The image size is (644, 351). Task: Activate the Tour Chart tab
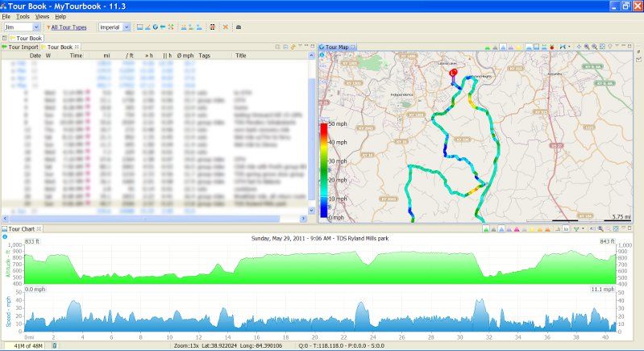(21, 229)
